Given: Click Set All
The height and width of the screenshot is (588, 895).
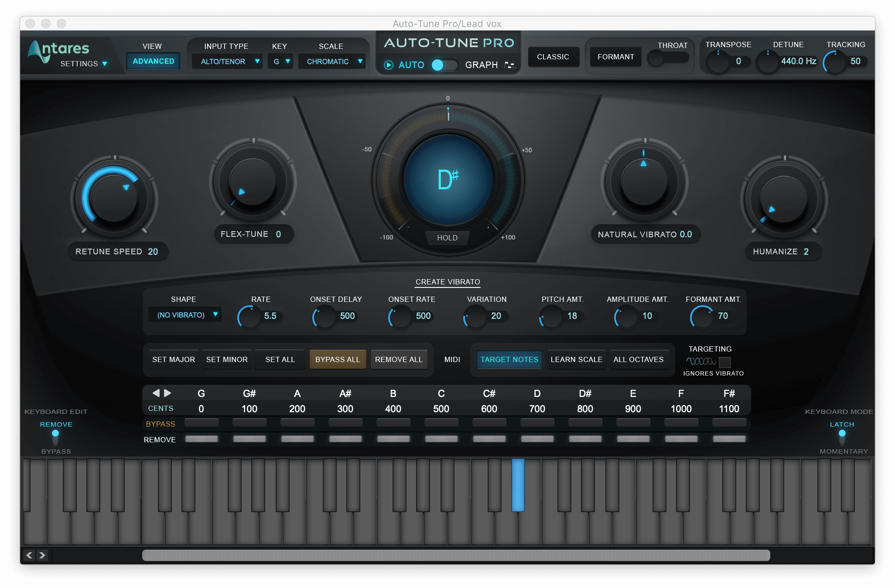Looking at the screenshot, I should [280, 359].
